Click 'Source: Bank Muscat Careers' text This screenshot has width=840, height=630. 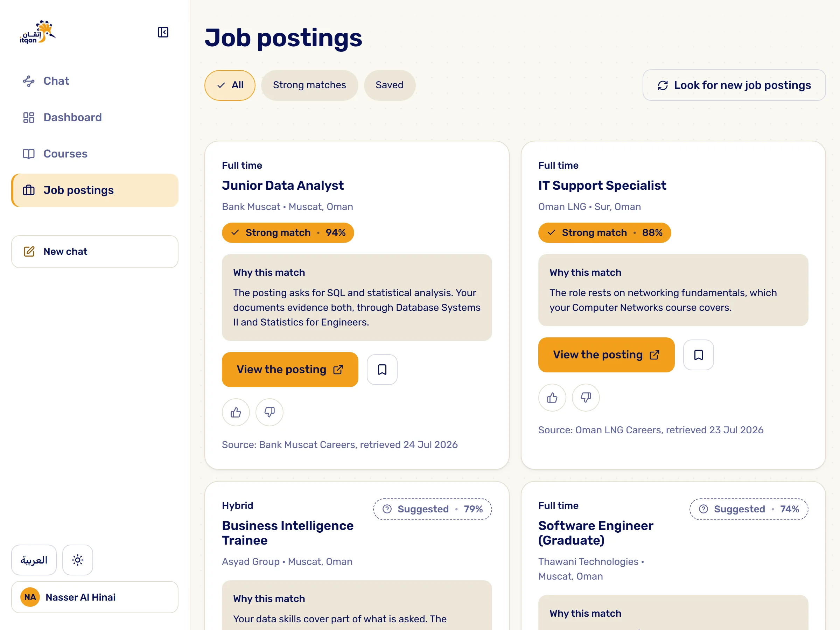click(339, 445)
